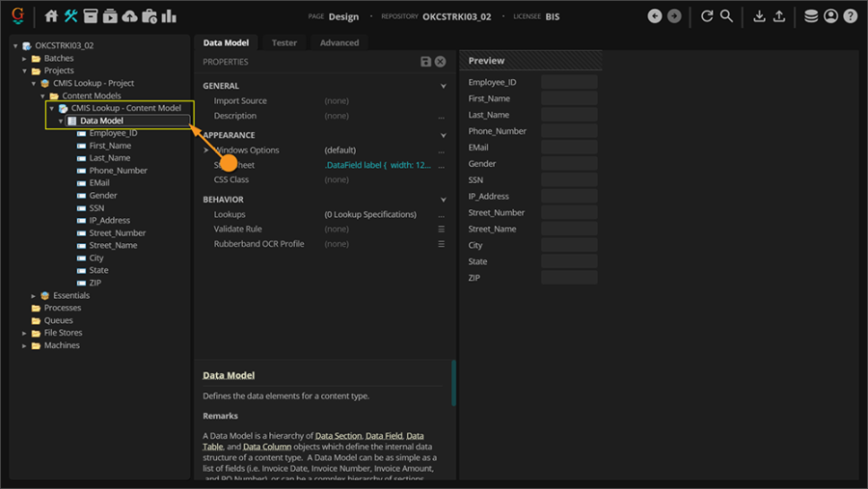868x489 pixels.
Task: Open the Design tools page icon
Action: pos(71,16)
